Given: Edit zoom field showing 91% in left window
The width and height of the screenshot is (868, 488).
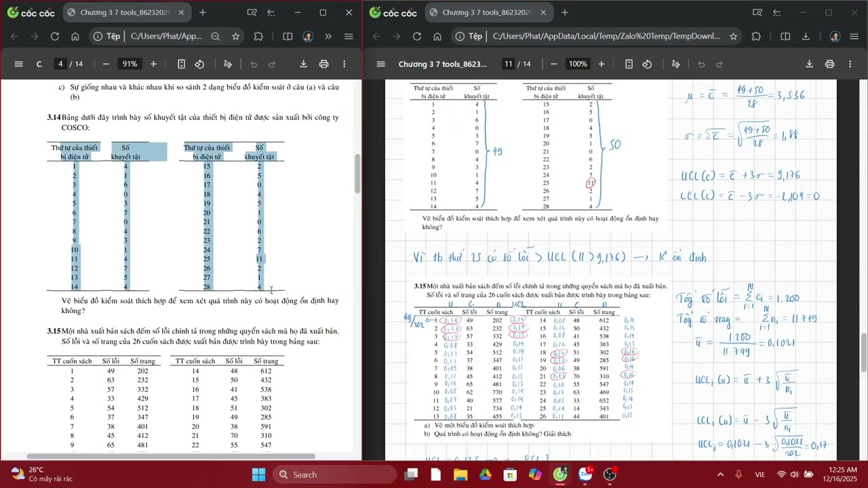Looking at the screenshot, I should 129,64.
